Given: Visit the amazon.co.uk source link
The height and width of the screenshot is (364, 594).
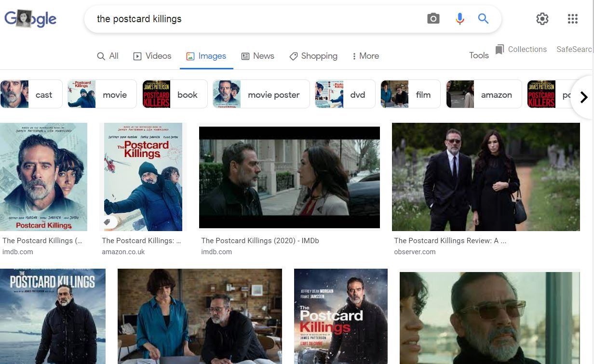Looking at the screenshot, I should [123, 252].
